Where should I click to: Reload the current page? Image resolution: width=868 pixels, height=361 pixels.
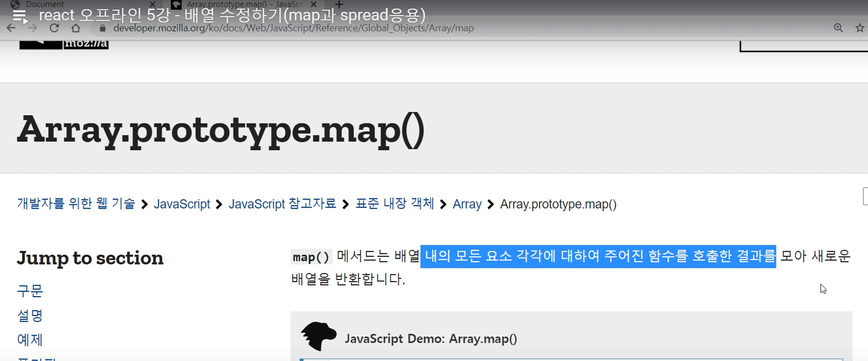point(54,28)
